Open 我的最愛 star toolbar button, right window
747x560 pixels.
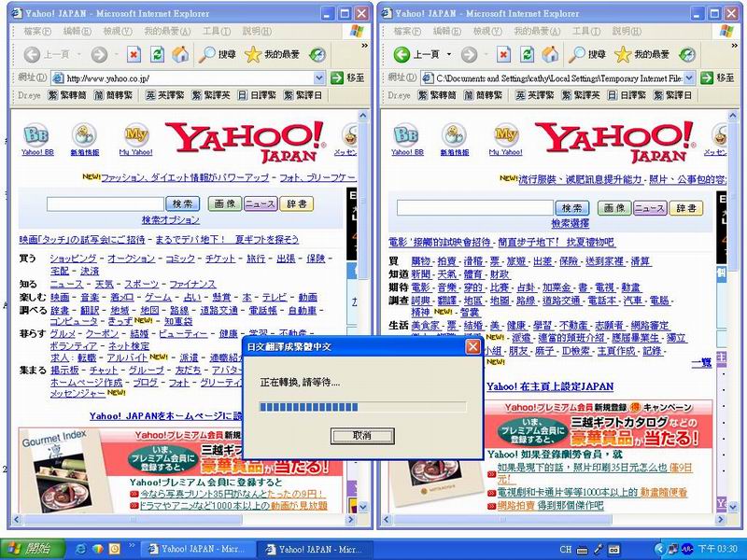coord(641,55)
